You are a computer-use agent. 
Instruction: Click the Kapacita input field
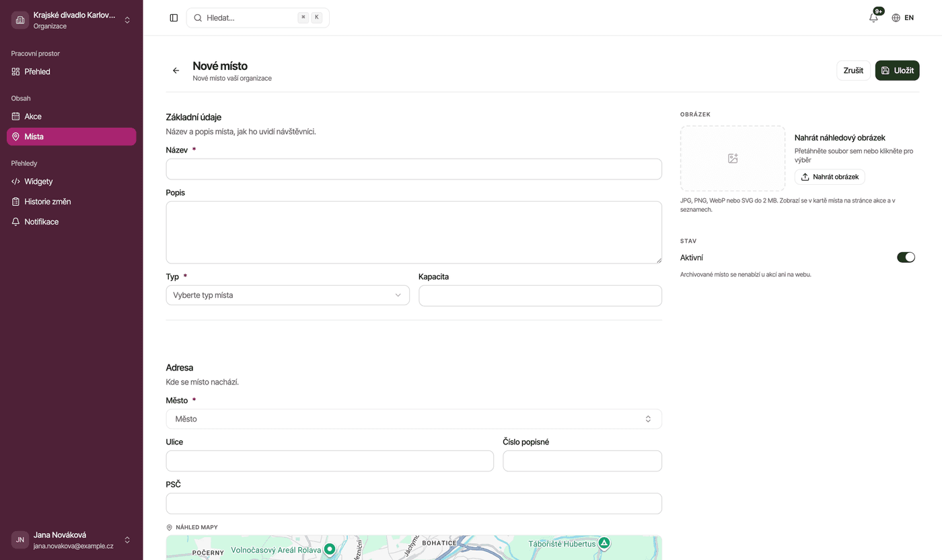540,295
